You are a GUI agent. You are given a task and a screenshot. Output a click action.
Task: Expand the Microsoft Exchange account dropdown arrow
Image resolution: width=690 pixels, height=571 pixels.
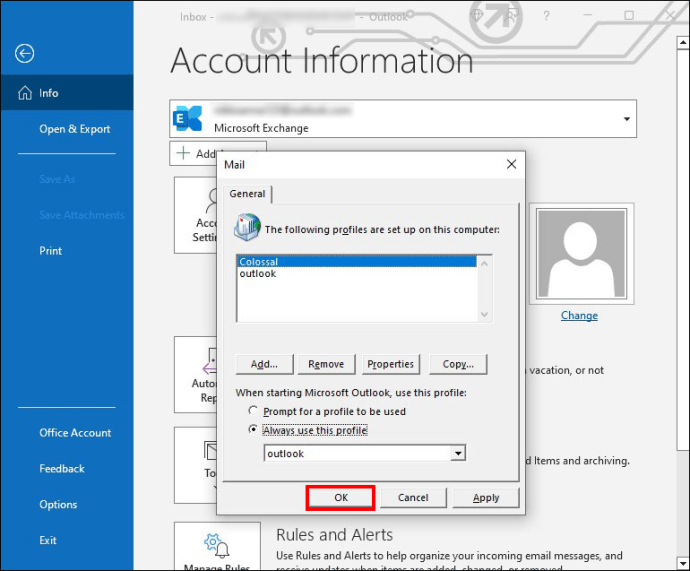(627, 119)
